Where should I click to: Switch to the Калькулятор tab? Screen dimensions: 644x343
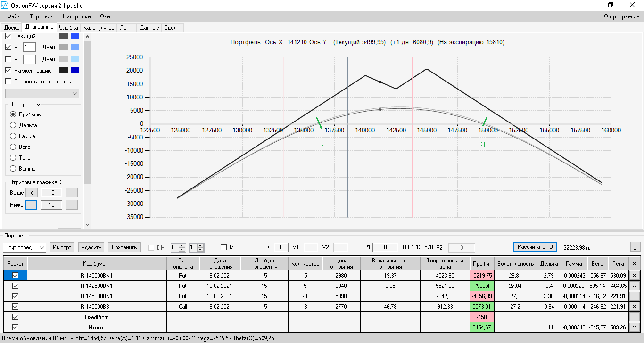point(99,28)
